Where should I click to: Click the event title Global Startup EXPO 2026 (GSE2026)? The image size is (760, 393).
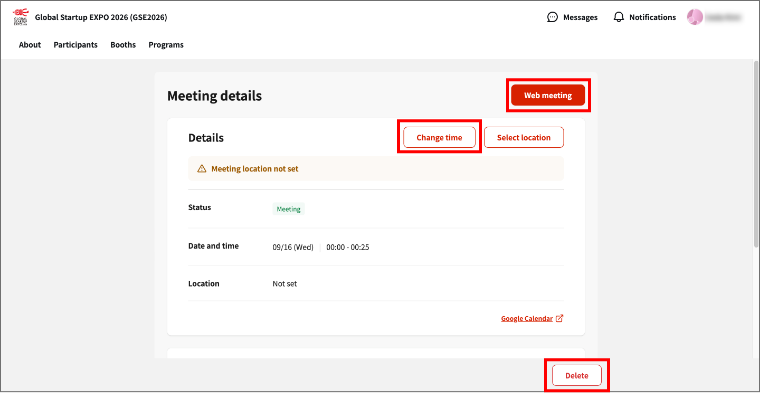point(101,17)
